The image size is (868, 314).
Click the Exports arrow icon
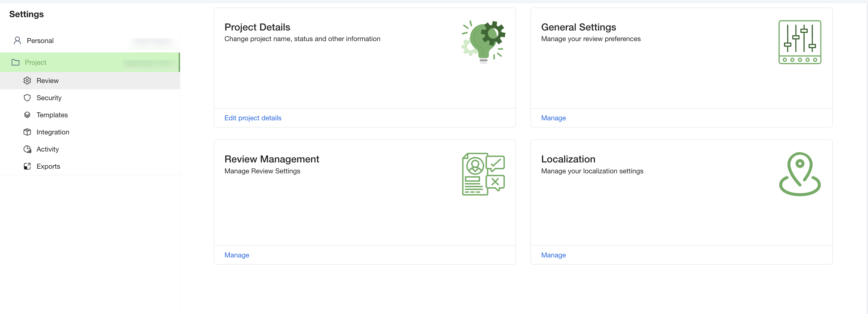coord(27,166)
